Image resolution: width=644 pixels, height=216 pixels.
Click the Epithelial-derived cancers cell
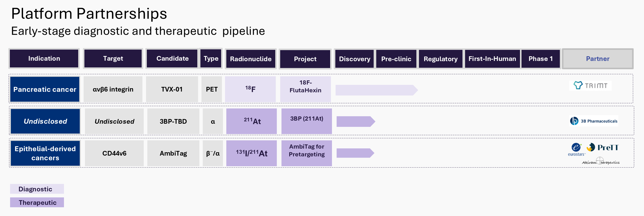click(x=45, y=153)
